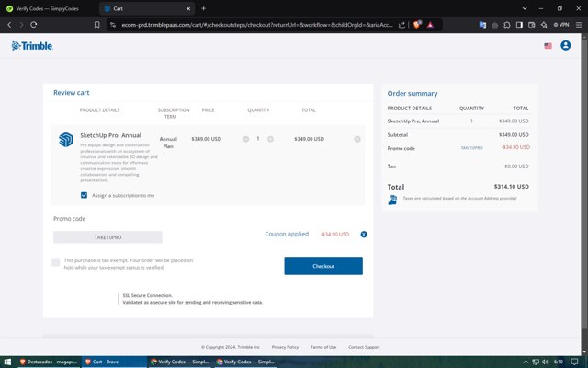This screenshot has height=368, width=588.
Task: Check the tax exempt purchase box
Action: [x=56, y=262]
